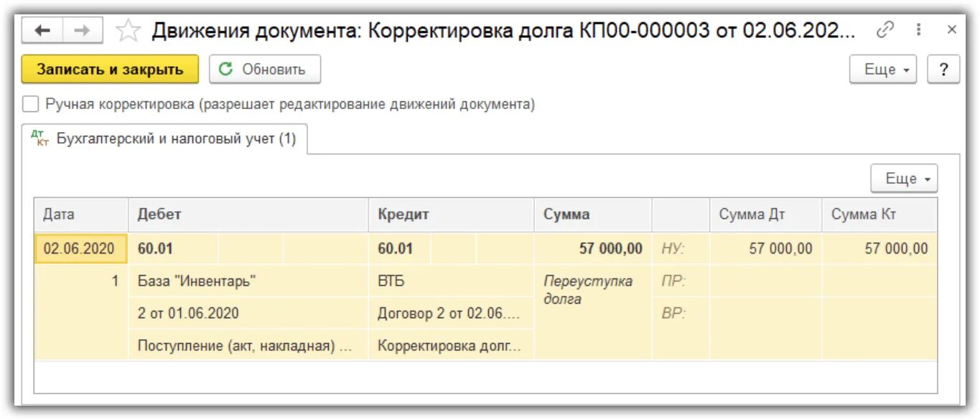Expand the Еще dropdown above the table
This screenshot has width=980, height=420.
tap(904, 179)
